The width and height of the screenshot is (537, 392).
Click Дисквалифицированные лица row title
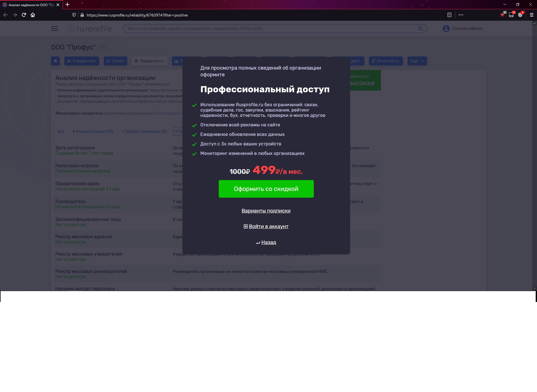tap(88, 219)
